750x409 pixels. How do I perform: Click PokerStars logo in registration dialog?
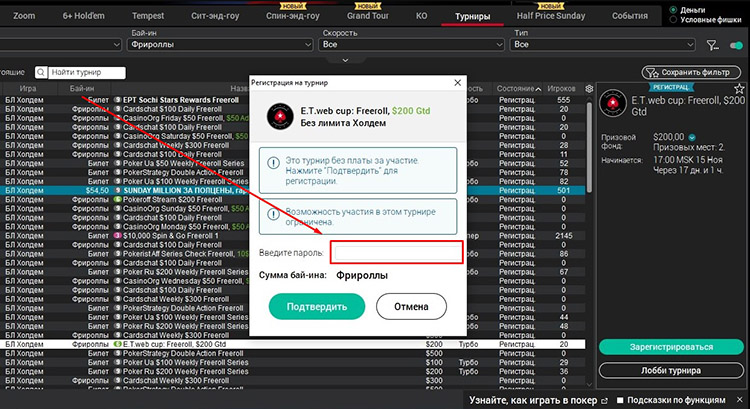pos(280,117)
